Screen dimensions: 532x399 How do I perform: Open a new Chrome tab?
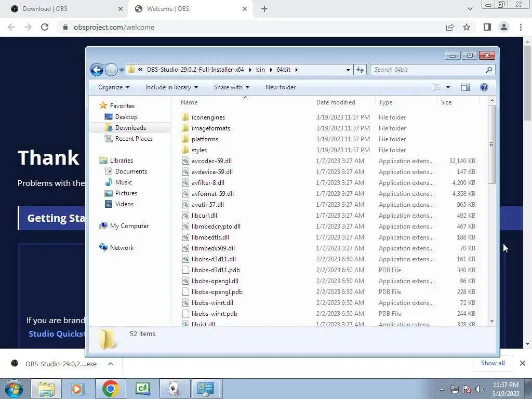click(264, 9)
